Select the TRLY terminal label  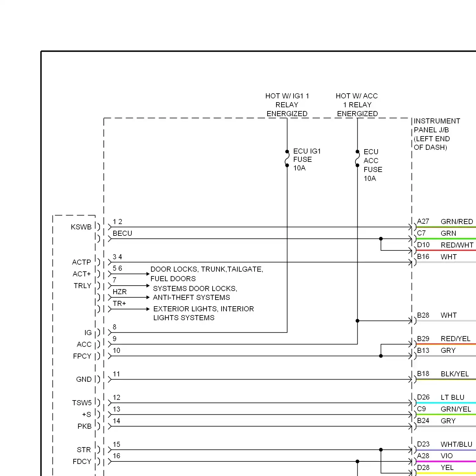click(x=83, y=286)
